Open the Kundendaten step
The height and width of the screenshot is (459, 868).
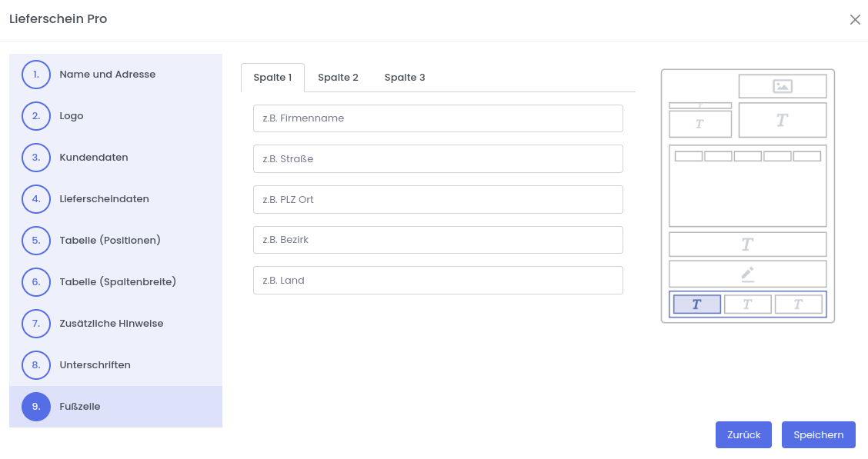click(94, 158)
